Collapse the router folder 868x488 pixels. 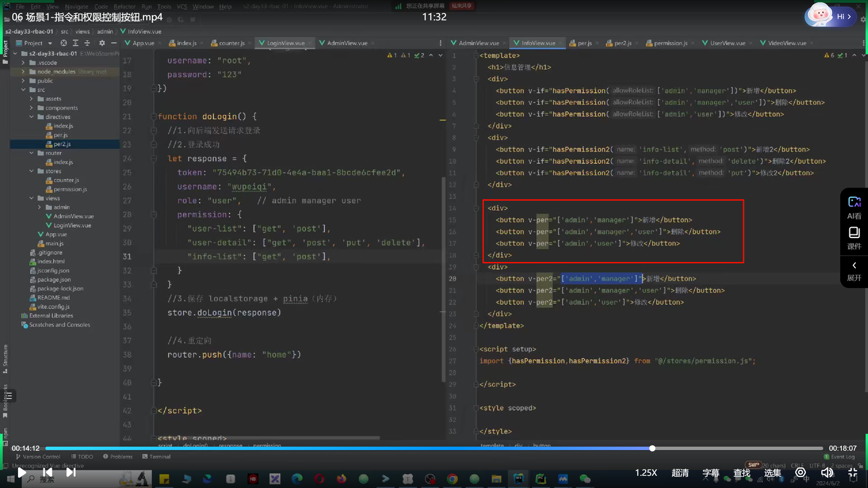tap(32, 153)
